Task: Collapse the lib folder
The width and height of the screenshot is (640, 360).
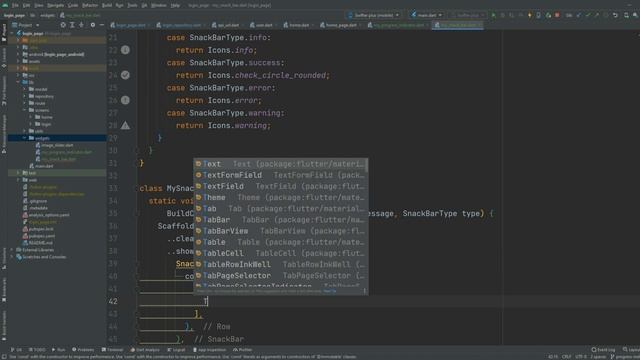Action: (x=18, y=82)
